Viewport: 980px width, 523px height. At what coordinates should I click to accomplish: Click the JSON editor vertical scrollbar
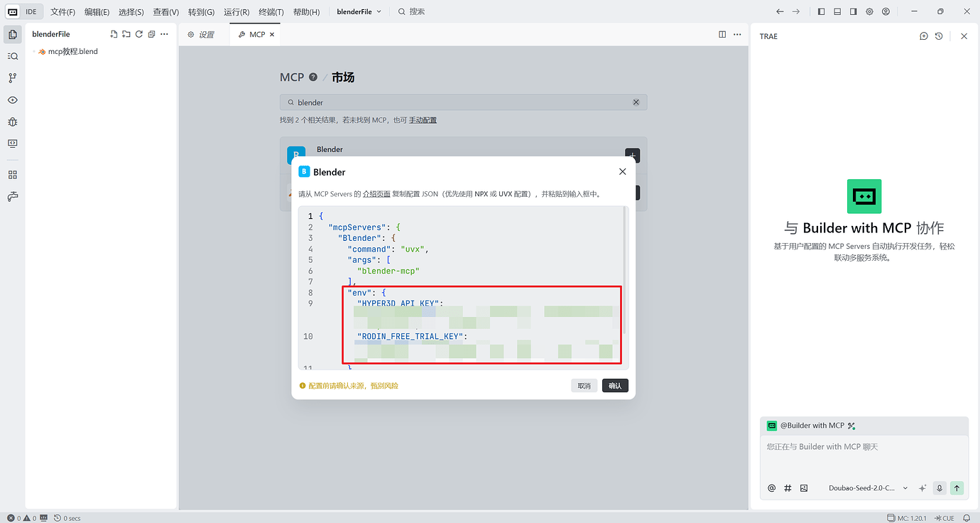[625, 270]
